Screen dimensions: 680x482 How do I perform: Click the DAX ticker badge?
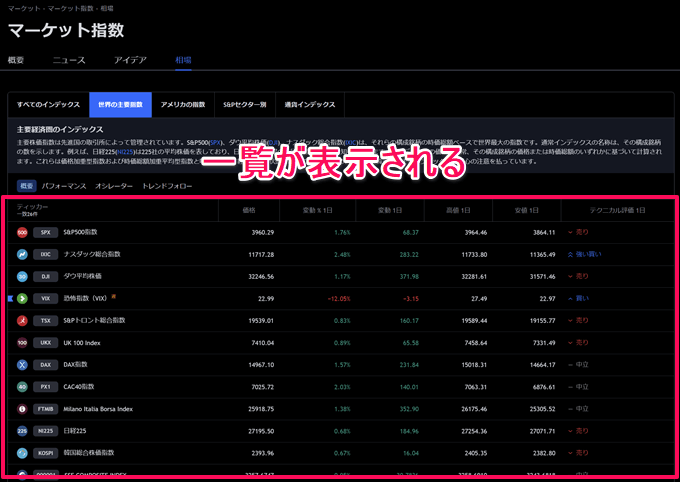coord(46,365)
